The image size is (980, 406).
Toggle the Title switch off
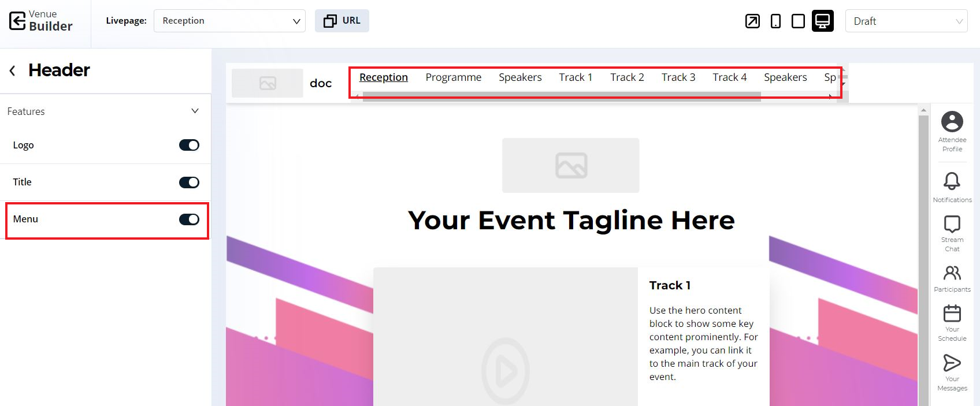pos(189,182)
